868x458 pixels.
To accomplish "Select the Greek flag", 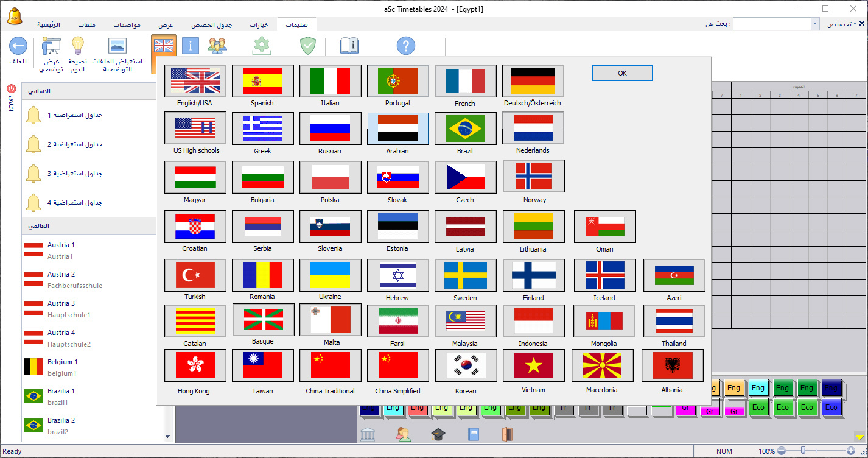I will click(263, 128).
